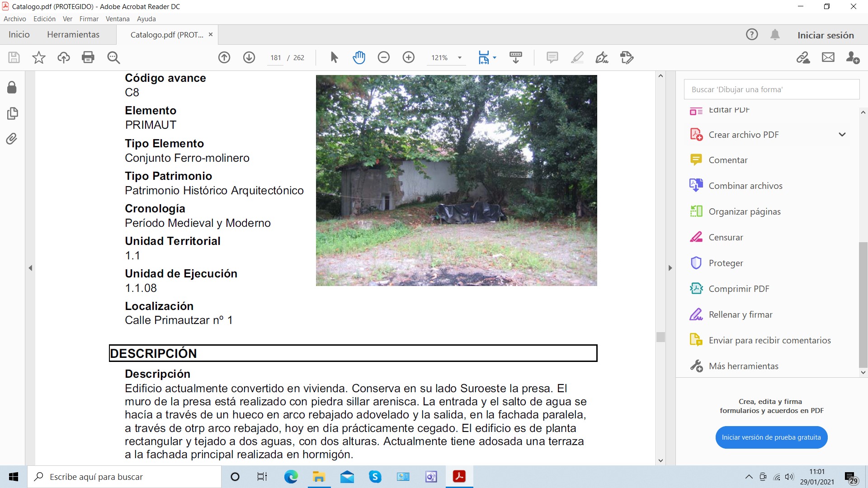Click the Windows taskbar search box
868x488 pixels.
click(x=124, y=477)
